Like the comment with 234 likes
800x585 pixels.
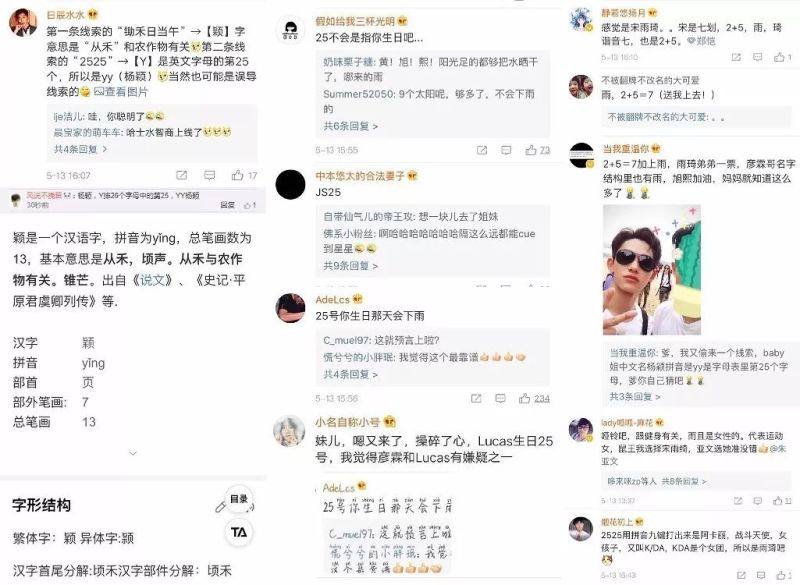(x=535, y=398)
